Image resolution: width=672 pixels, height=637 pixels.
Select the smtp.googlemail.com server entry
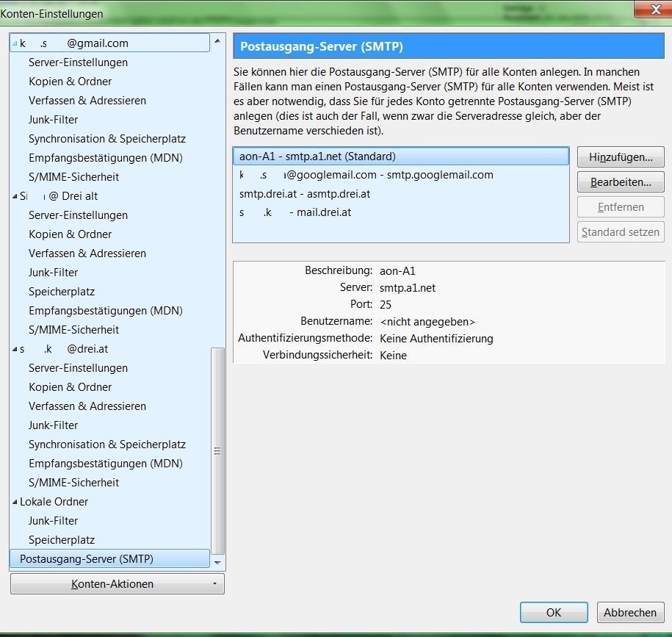(x=401, y=175)
